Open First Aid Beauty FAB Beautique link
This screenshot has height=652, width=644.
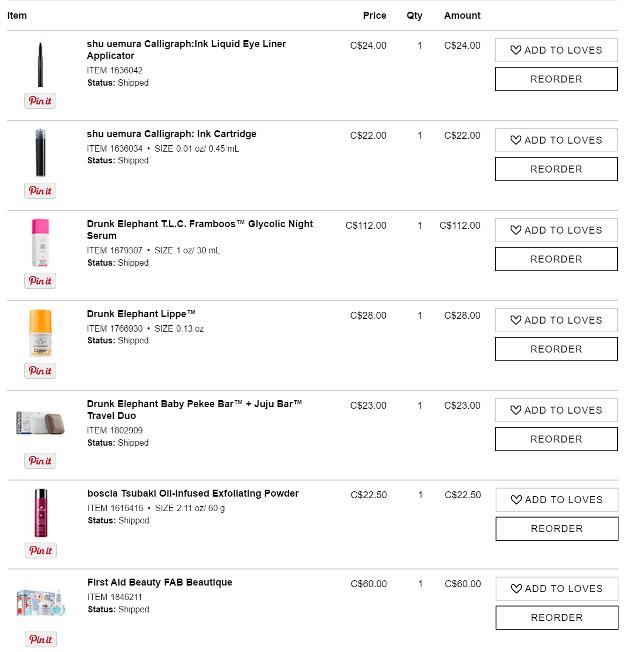(x=160, y=582)
